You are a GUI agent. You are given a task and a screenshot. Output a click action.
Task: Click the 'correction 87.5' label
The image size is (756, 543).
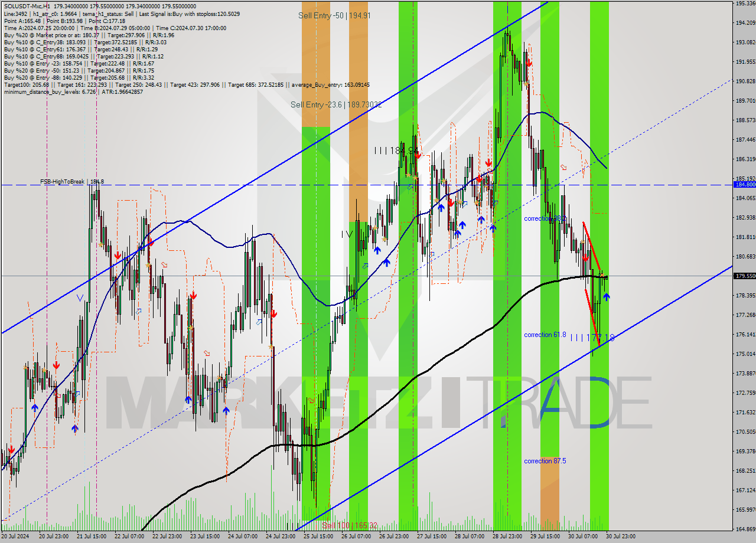point(545,461)
